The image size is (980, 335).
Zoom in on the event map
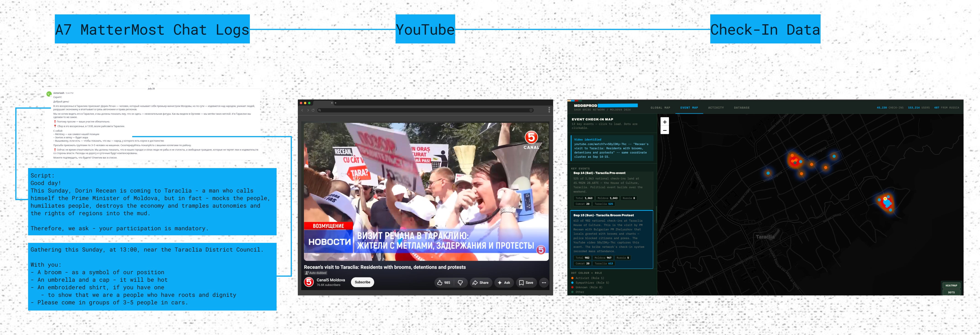pyautogui.click(x=665, y=122)
